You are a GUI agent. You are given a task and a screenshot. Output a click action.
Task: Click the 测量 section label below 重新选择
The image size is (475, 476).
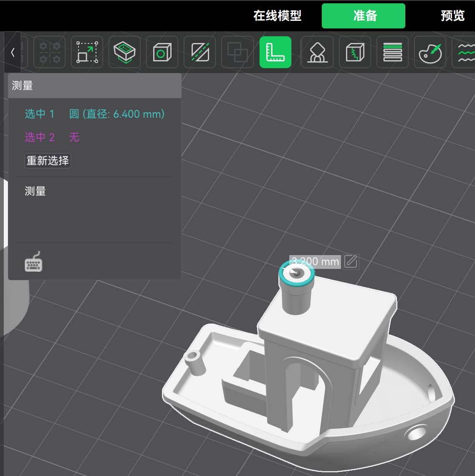pos(35,191)
